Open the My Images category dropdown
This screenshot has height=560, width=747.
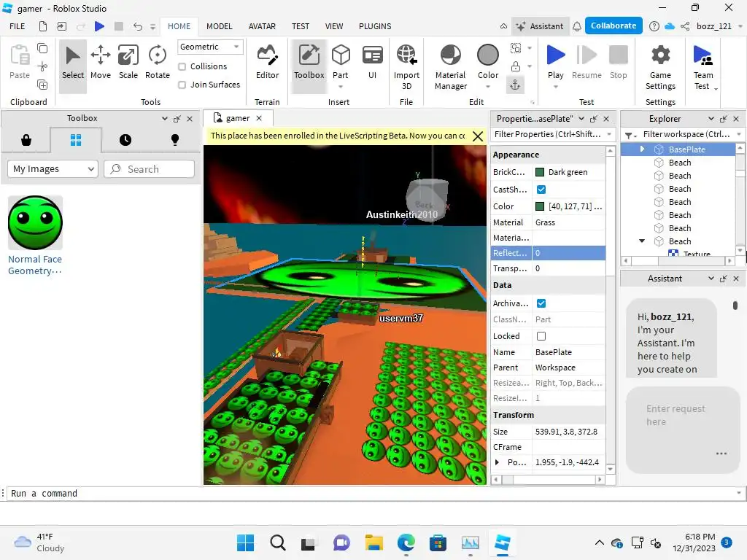(x=53, y=169)
